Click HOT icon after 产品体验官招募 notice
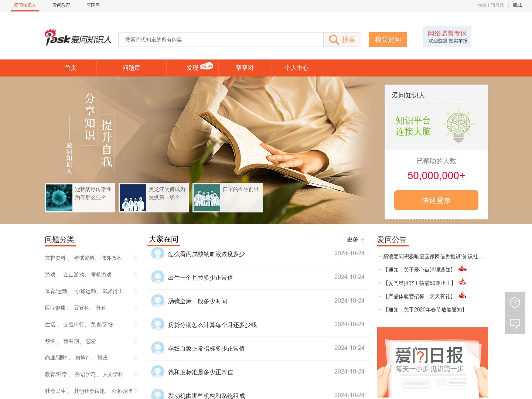 pyautogui.click(x=462, y=295)
